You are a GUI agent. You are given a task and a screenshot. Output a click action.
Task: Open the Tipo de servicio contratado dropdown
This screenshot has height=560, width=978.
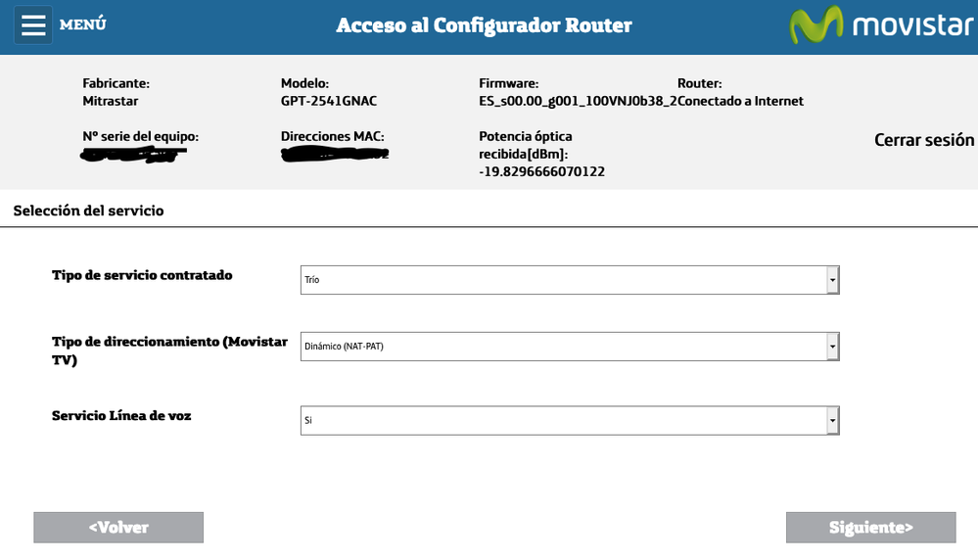pyautogui.click(x=563, y=280)
